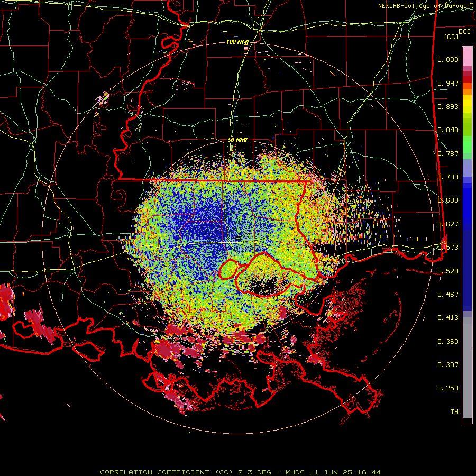Select the 0.947 legend value
476x476 pixels.
pyautogui.click(x=448, y=83)
